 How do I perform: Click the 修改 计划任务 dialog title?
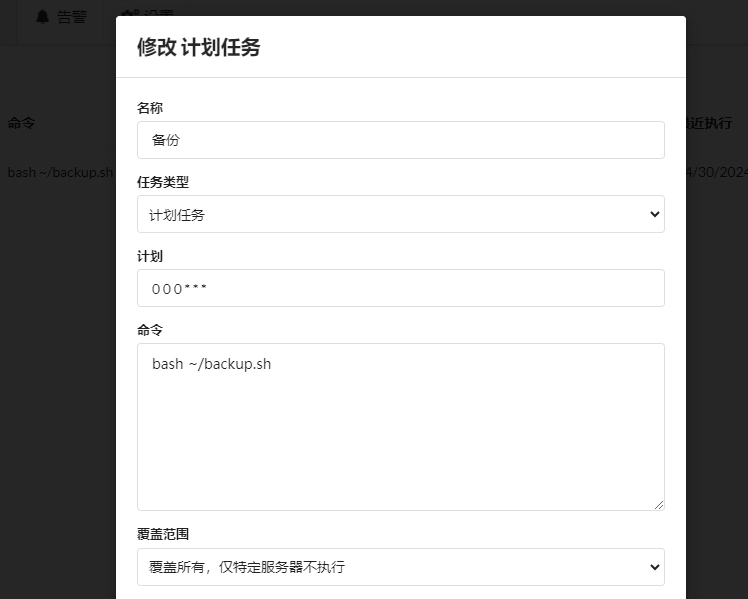pyautogui.click(x=198, y=47)
